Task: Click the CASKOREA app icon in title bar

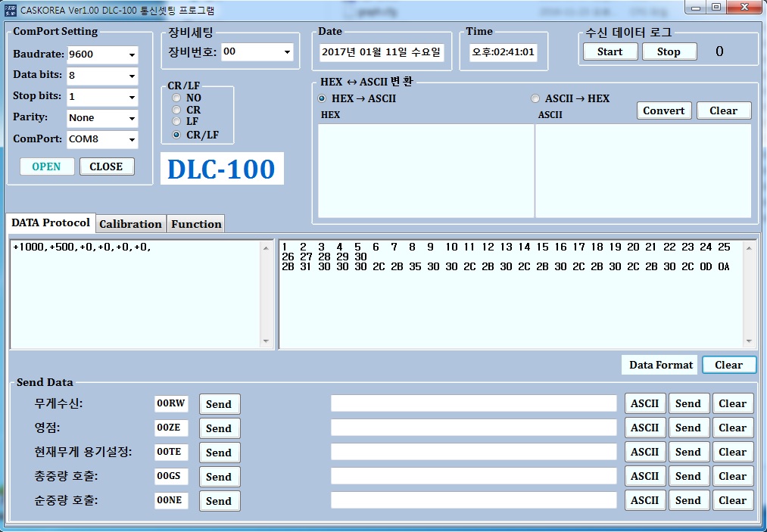Action: [x=10, y=10]
